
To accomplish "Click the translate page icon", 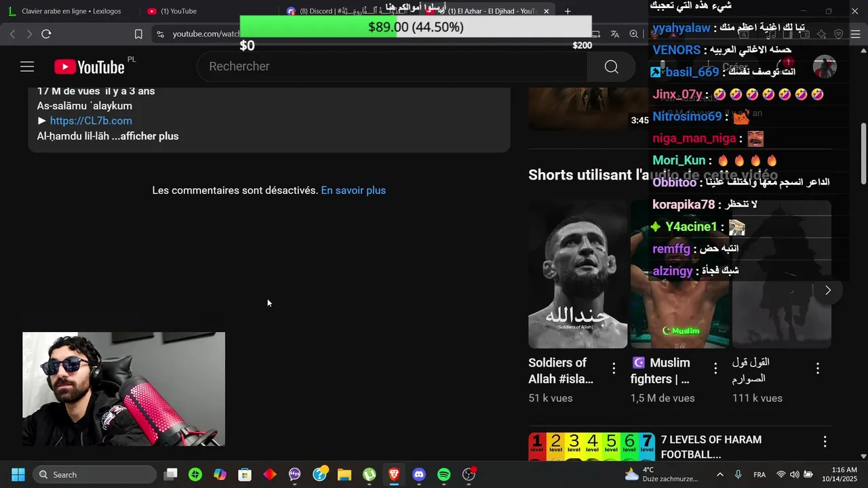I will tap(615, 34).
